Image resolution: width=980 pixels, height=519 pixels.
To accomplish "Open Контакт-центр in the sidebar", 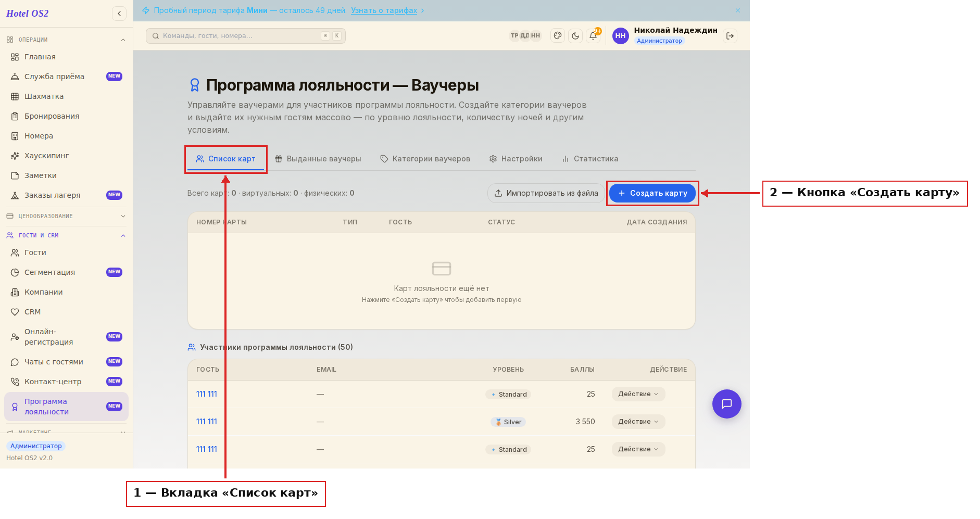I will tap(66, 382).
